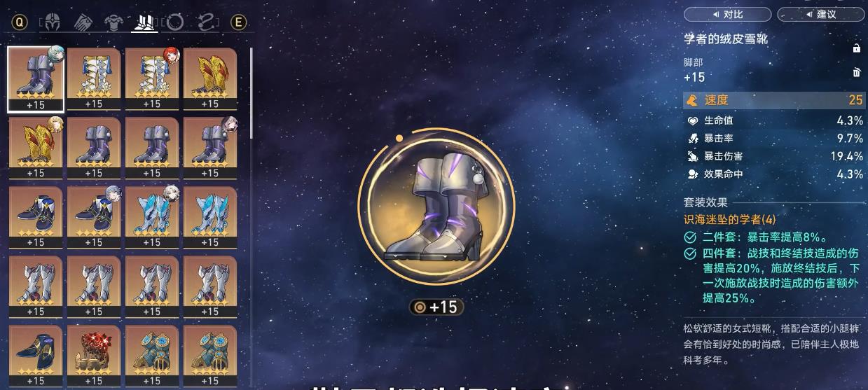868x390 pixels.
Task: Select the first purple boots relic thumbnail
Action: (x=36, y=79)
